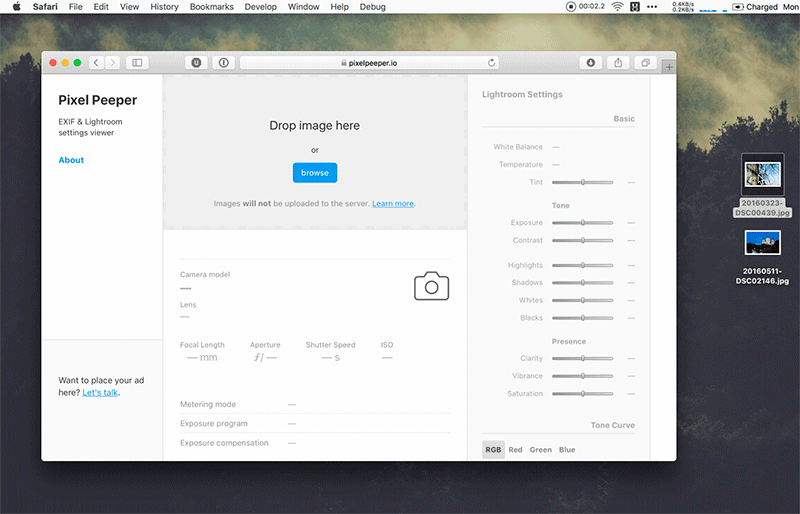Open the 1Password extension icon
This screenshot has width=800, height=514.
click(223, 62)
